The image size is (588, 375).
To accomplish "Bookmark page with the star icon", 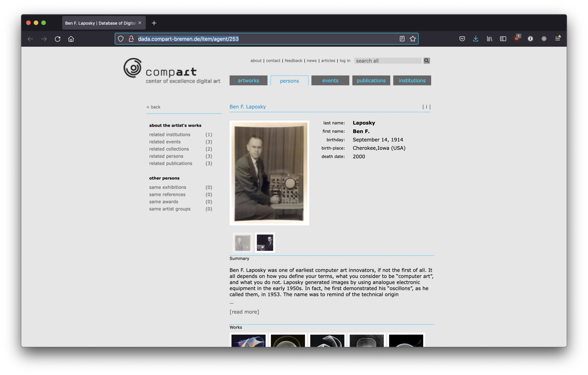I will [413, 39].
